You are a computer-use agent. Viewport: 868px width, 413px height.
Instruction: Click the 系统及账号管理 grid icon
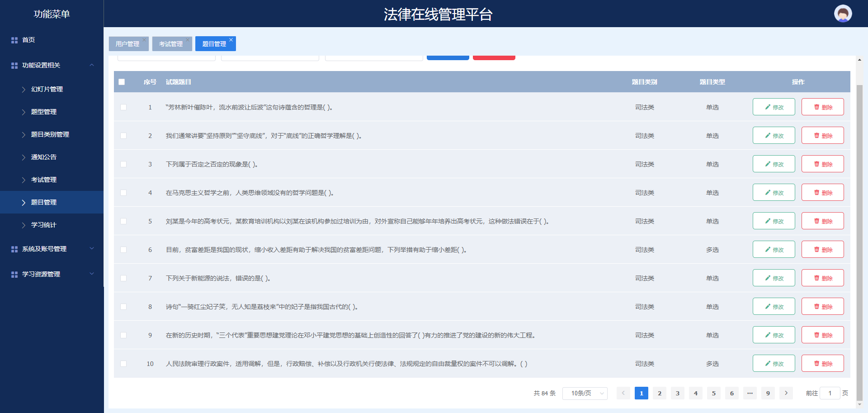point(14,249)
